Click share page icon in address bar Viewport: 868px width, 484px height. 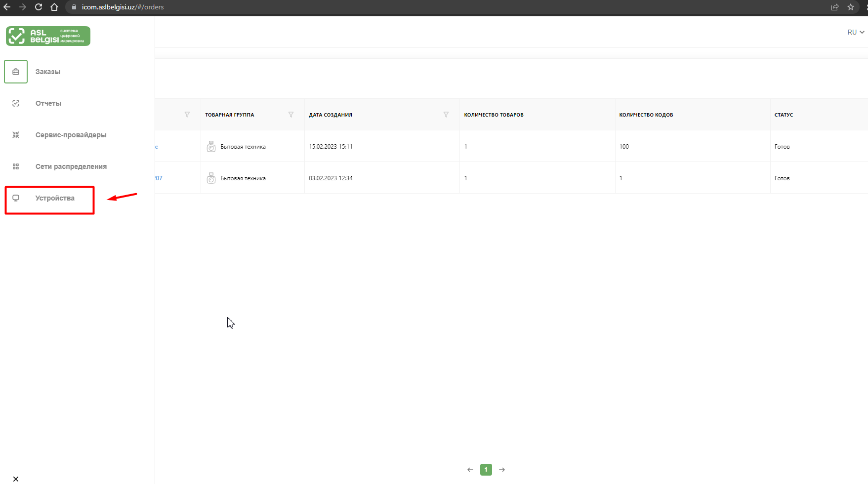[x=835, y=7]
